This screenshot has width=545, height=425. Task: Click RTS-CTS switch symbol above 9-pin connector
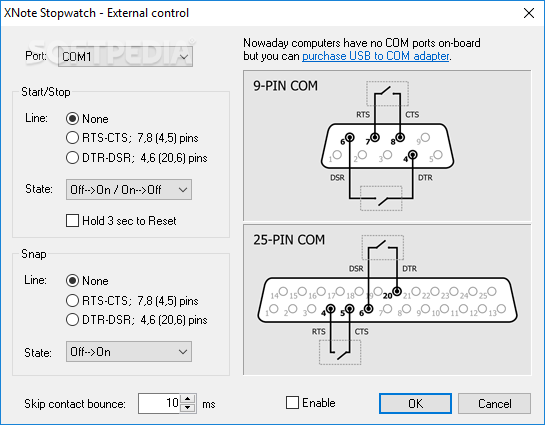click(387, 94)
